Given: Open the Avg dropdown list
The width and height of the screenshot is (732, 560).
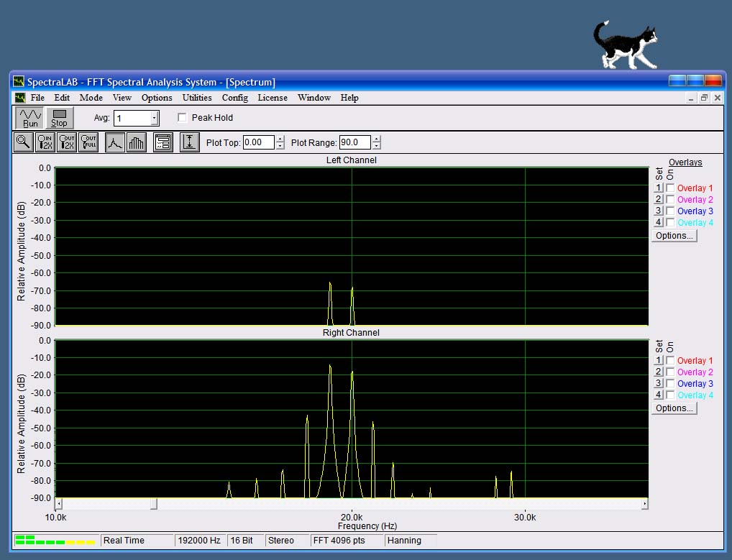Looking at the screenshot, I should click(154, 118).
